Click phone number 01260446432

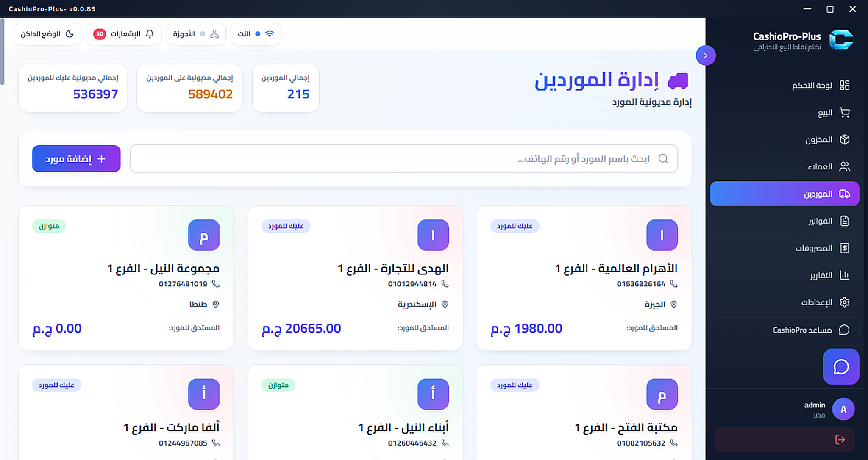(x=412, y=443)
